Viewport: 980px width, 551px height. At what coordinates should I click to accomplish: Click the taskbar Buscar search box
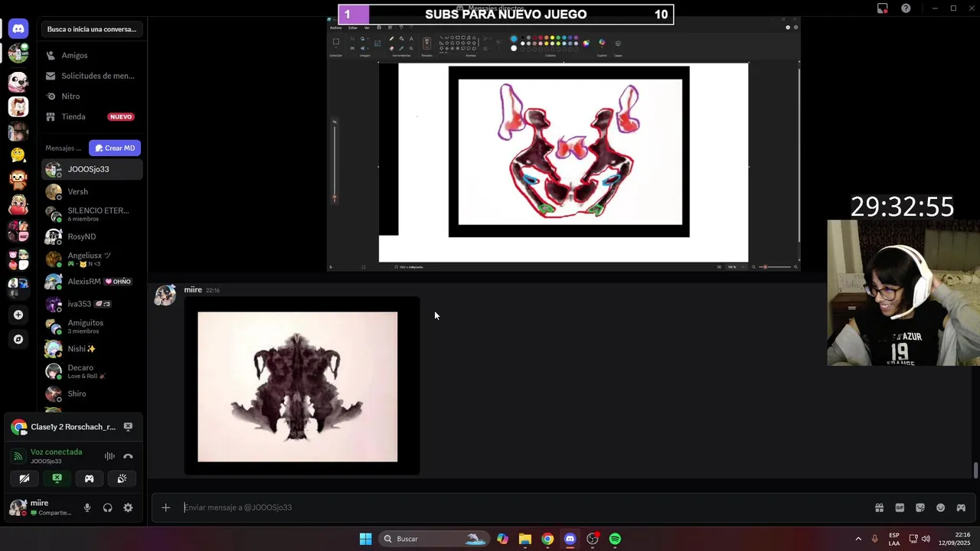pos(434,539)
